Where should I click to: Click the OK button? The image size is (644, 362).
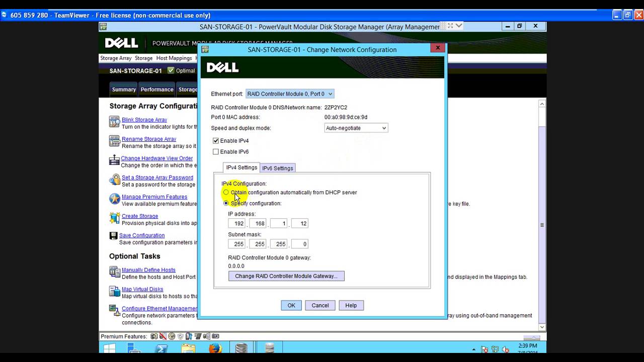click(291, 305)
